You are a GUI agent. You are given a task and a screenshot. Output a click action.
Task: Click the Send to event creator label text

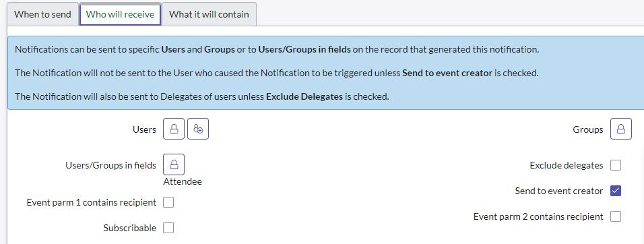coord(559,191)
